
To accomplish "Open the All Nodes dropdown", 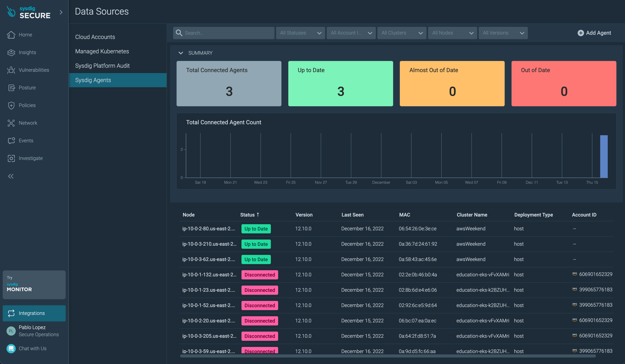I will coord(452,33).
